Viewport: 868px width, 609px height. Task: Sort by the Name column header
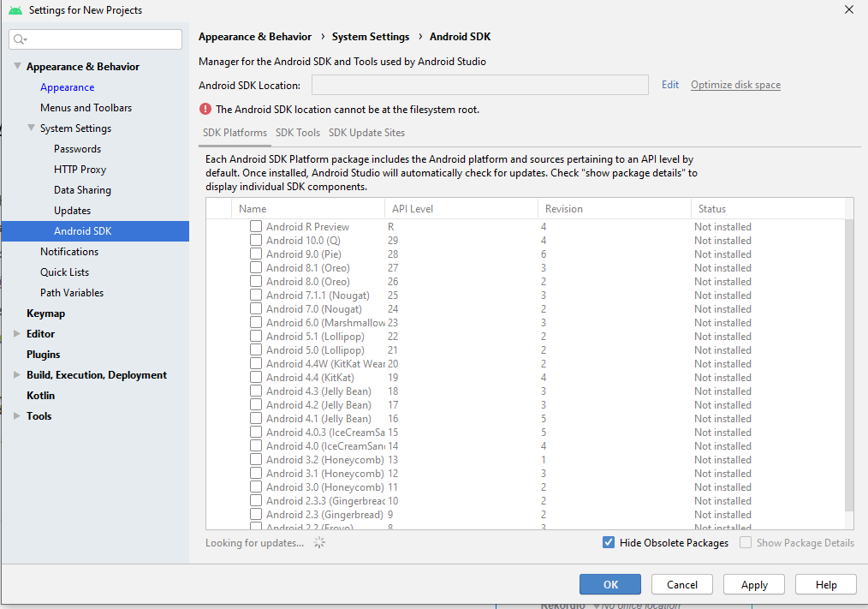[308, 208]
